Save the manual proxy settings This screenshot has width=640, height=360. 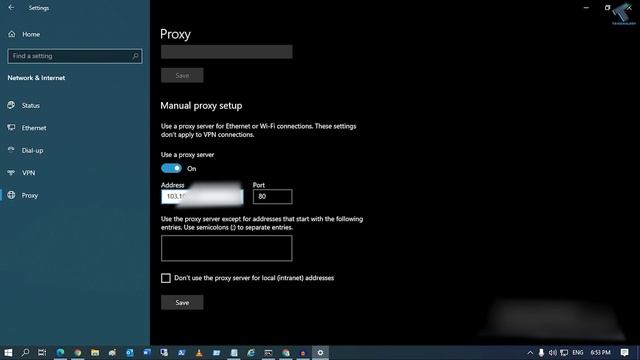182,302
